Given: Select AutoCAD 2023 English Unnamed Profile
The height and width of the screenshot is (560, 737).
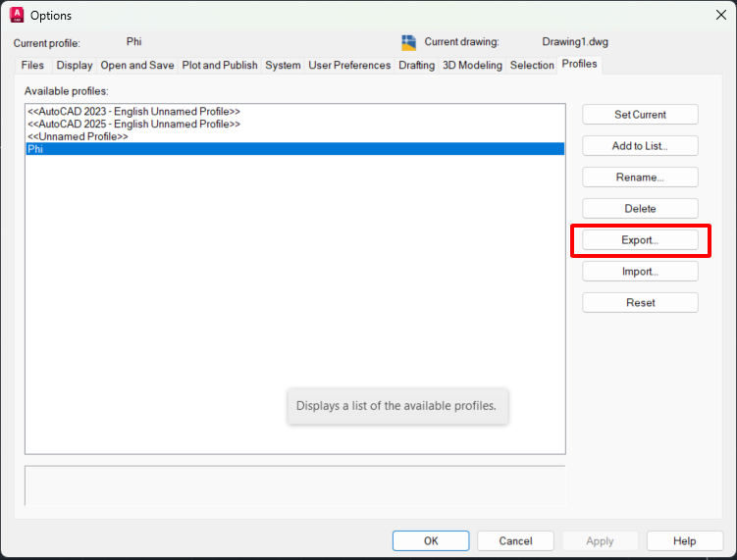Looking at the screenshot, I should tap(295, 112).
